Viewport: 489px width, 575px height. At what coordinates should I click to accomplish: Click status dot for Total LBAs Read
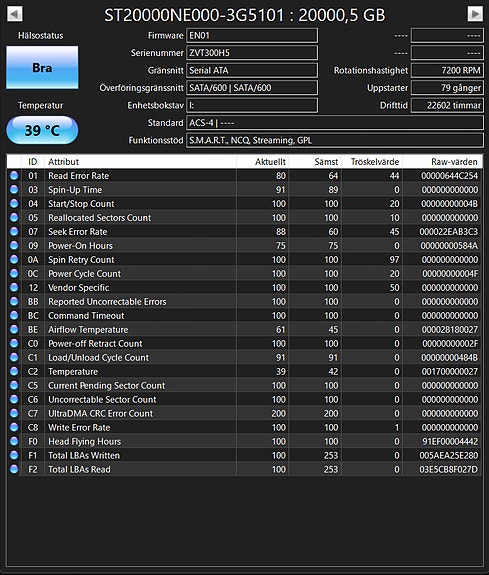tap(14, 469)
